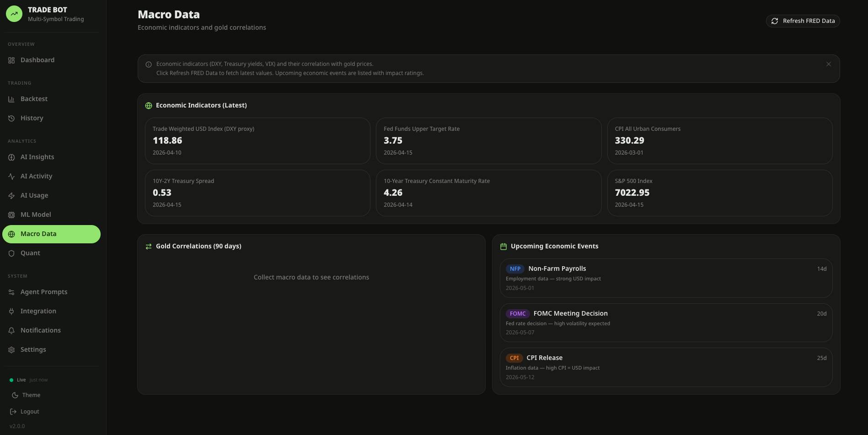
Task: Select the CPI All Urban Consumers card
Action: tap(720, 141)
